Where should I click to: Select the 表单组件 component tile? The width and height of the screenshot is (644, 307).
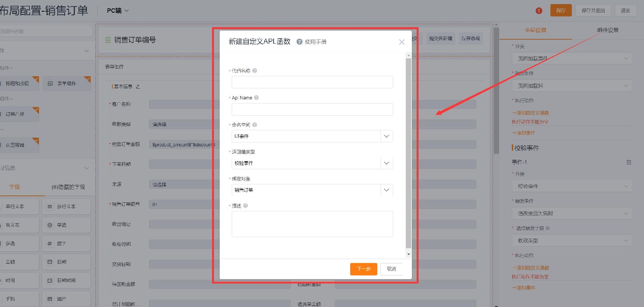coord(67,83)
